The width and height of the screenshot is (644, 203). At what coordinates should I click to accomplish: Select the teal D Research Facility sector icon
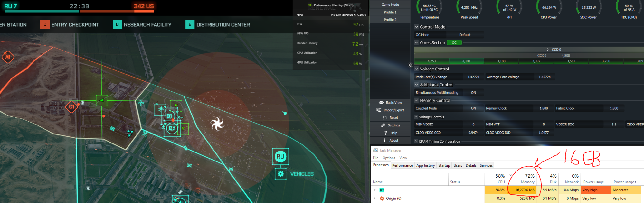(x=117, y=24)
